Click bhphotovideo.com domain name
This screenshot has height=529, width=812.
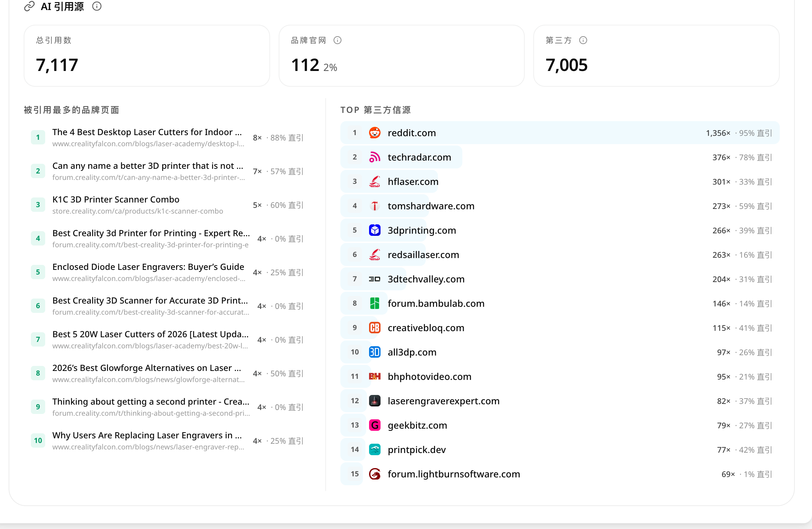pyautogui.click(x=430, y=377)
